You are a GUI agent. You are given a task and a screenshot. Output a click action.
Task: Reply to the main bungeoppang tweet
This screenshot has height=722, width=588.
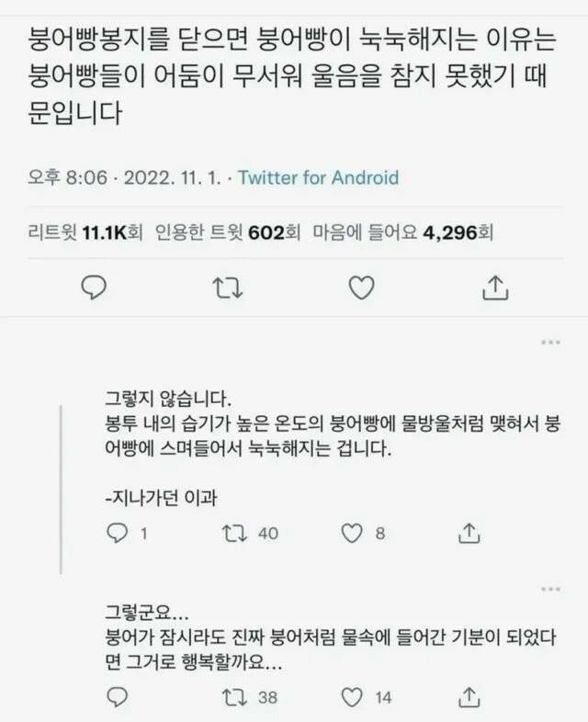click(94, 288)
